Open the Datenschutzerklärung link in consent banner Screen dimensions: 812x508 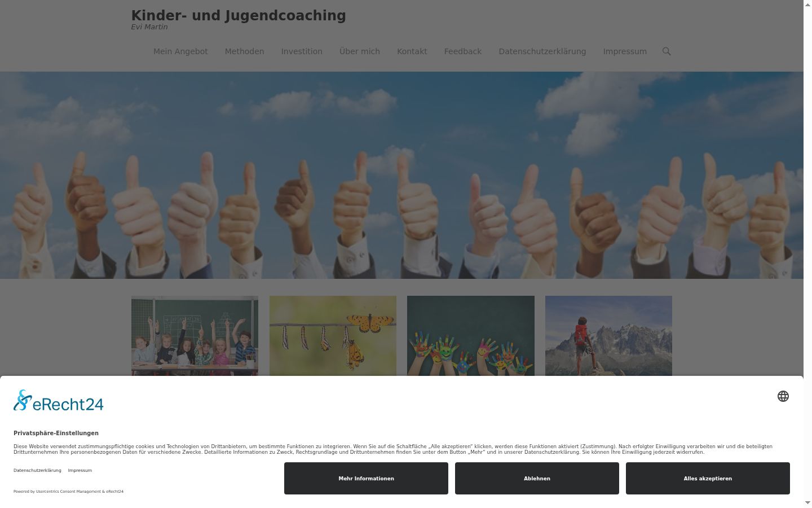[37, 470]
